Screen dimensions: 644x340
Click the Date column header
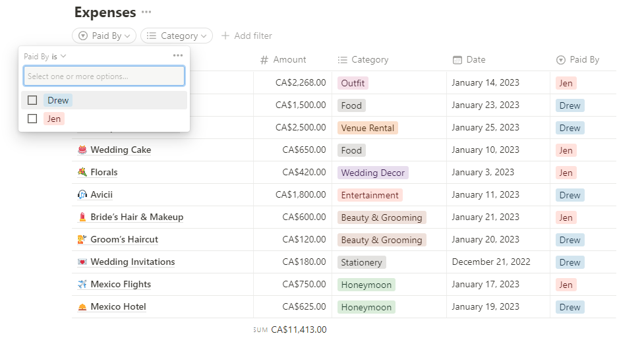475,60
